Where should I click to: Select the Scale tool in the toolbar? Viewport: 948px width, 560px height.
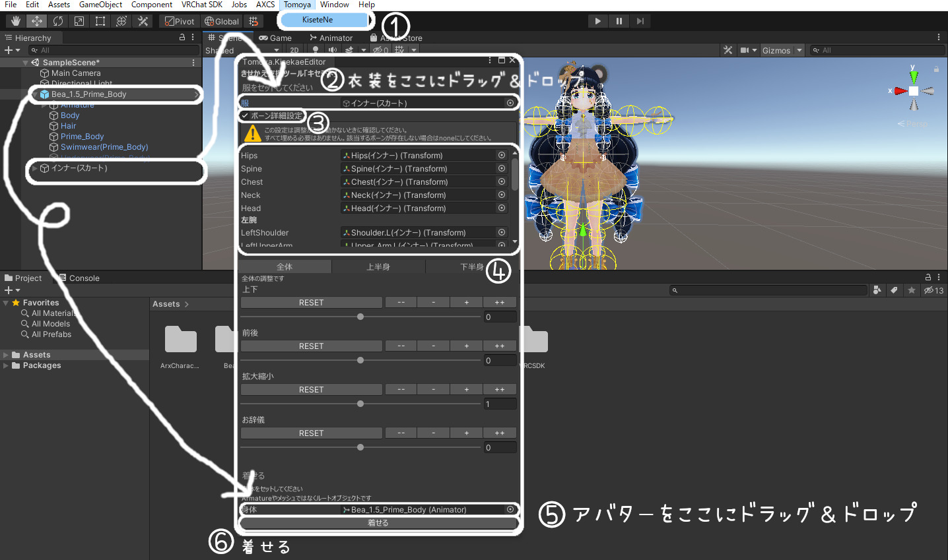79,21
